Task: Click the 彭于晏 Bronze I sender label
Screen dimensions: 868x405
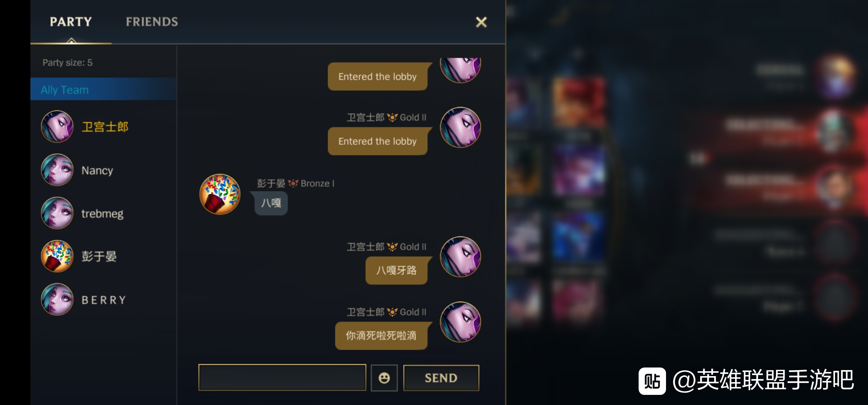Action: (295, 183)
